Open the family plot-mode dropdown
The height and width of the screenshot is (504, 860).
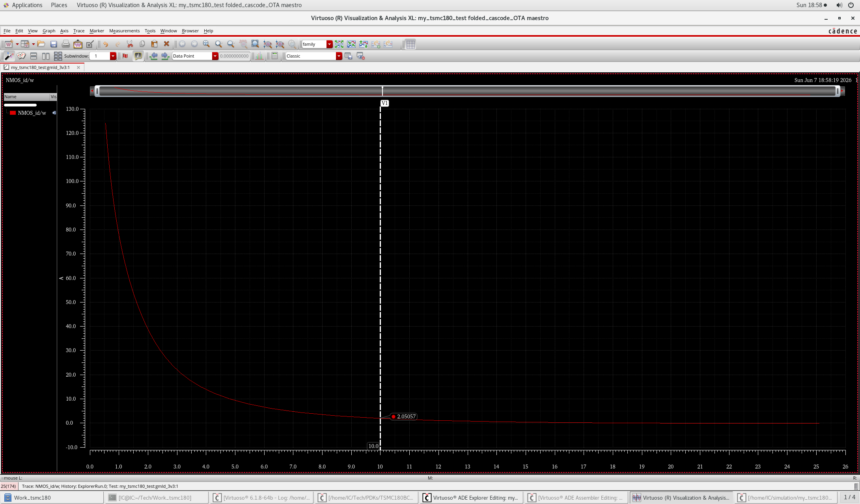[329, 44]
